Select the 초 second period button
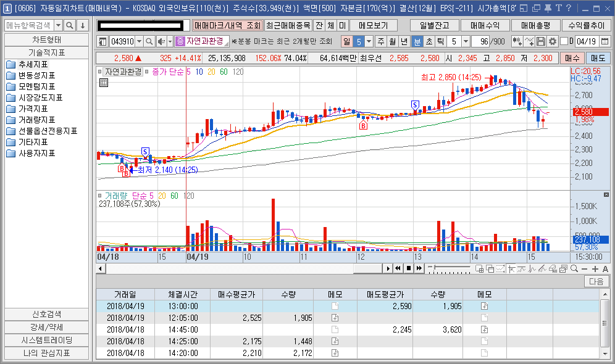615x364 pixels. pyautogui.click(x=429, y=41)
